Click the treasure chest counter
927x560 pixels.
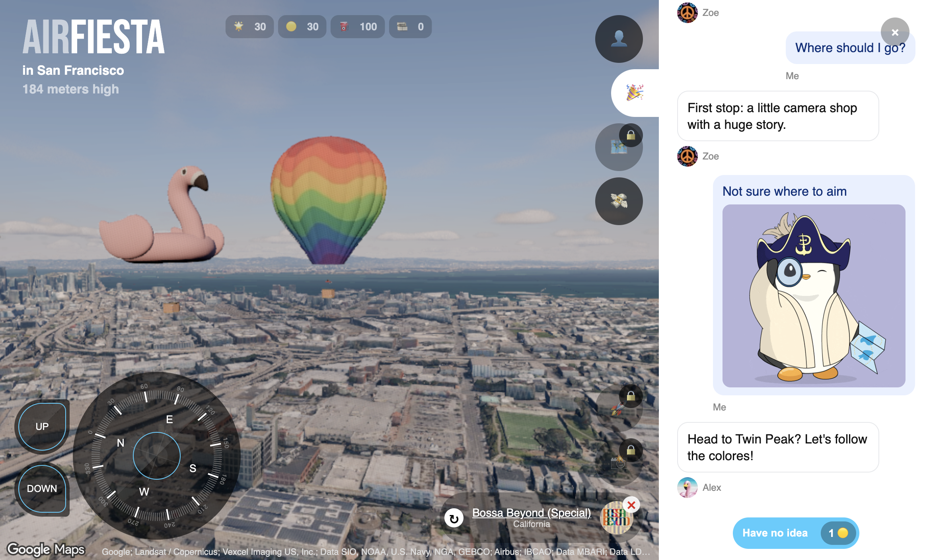tap(410, 27)
